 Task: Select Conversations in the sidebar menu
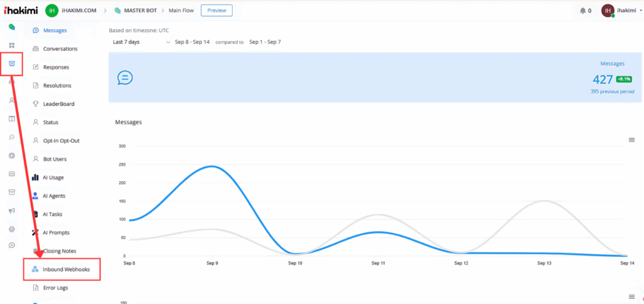pos(60,48)
